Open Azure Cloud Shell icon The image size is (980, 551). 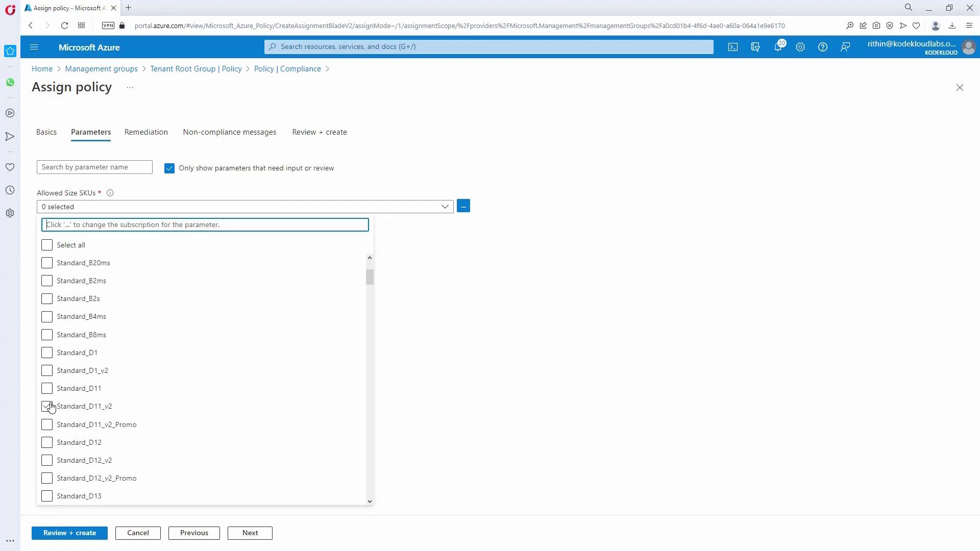[x=733, y=47]
